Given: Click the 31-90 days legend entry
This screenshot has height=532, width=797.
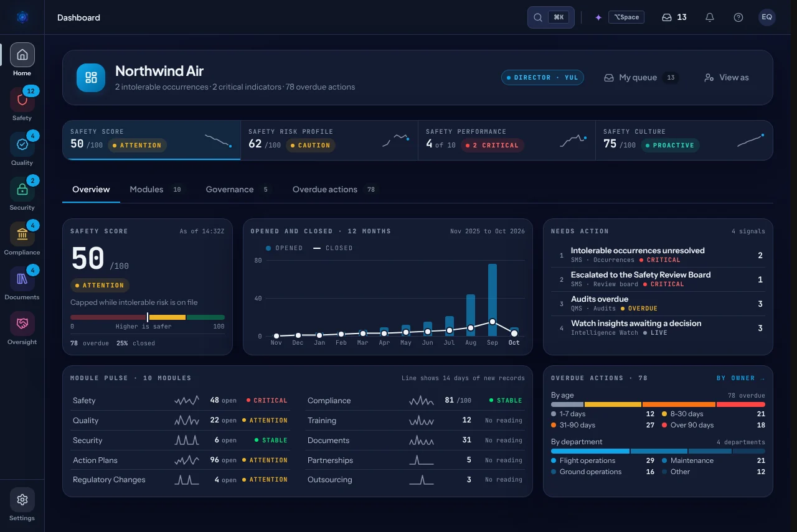Looking at the screenshot, I should [x=603, y=425].
